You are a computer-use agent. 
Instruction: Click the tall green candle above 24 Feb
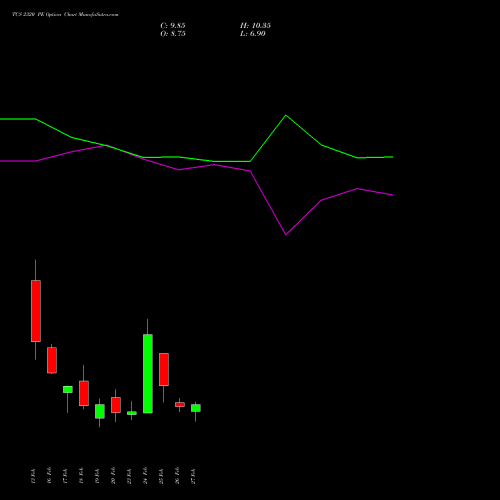pos(148,373)
